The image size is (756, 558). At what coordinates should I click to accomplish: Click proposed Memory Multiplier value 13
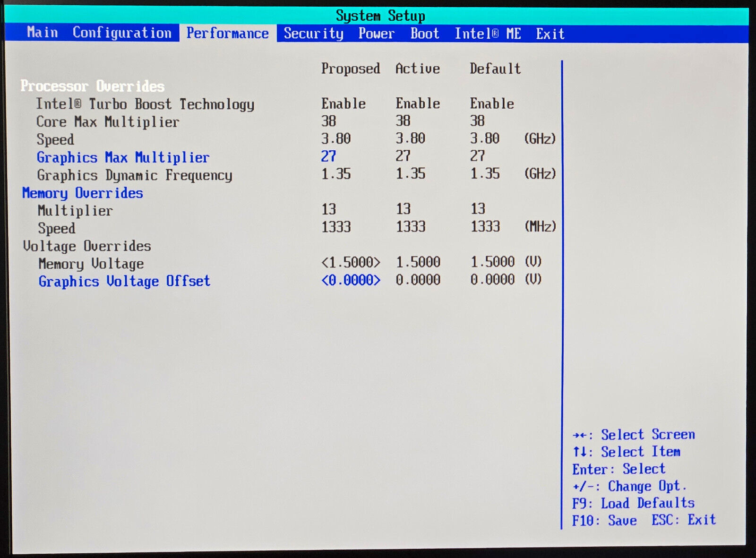[329, 209]
